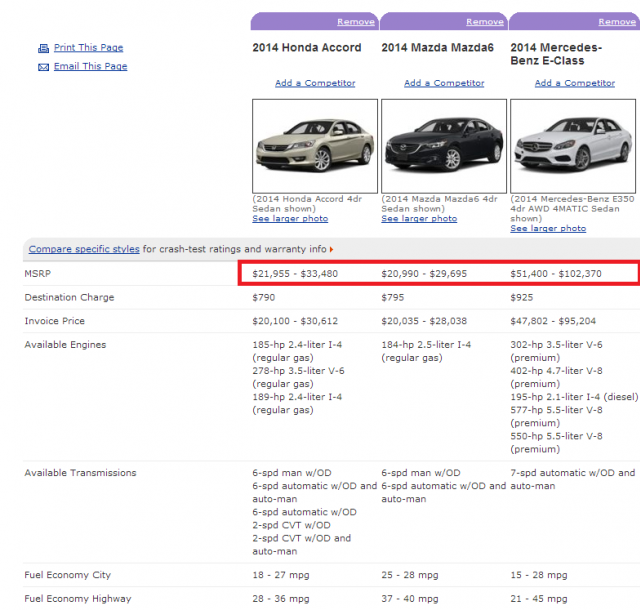Click invoice price $20,100 - $30,612
Viewport: 640px width, 610px height.
295,321
